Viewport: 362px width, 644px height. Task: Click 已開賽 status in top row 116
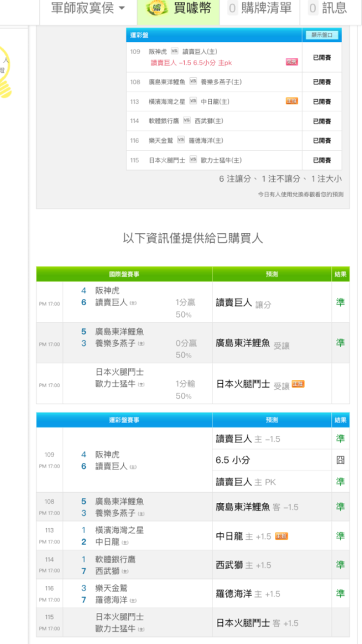click(321, 140)
